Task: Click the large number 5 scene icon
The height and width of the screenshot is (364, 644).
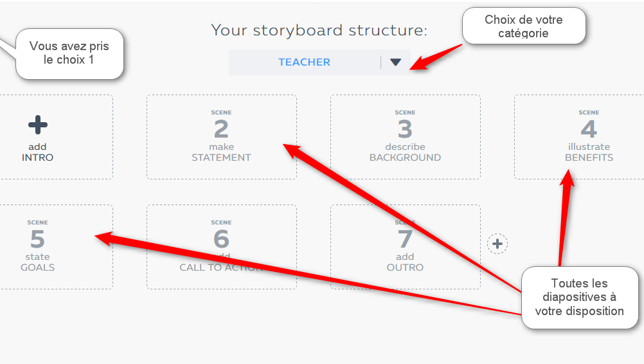Action: coord(37,239)
